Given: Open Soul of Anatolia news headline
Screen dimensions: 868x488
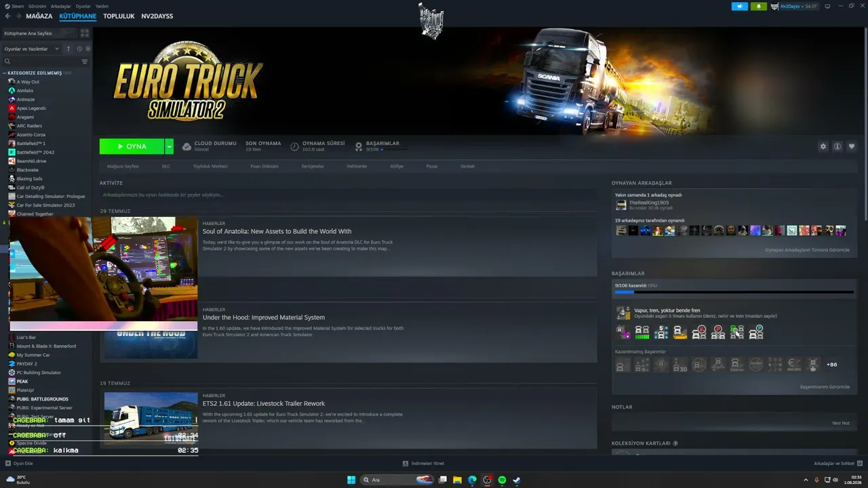Looking at the screenshot, I should [x=277, y=231].
